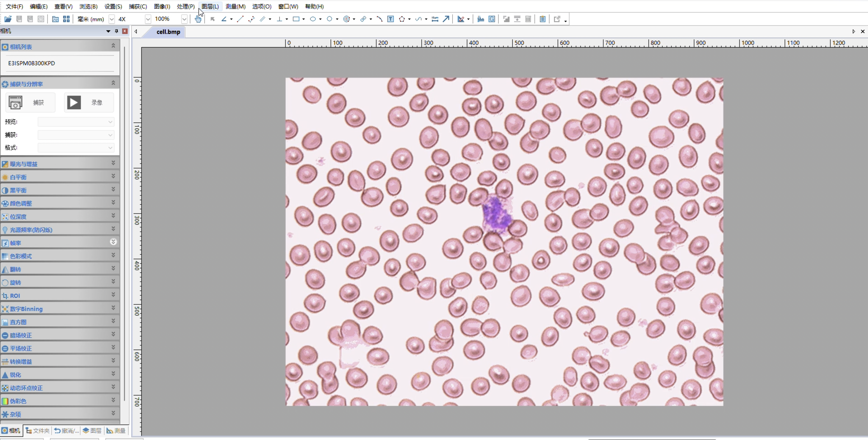Select the hand pan tool
This screenshot has width=868, height=440.
pos(198,19)
